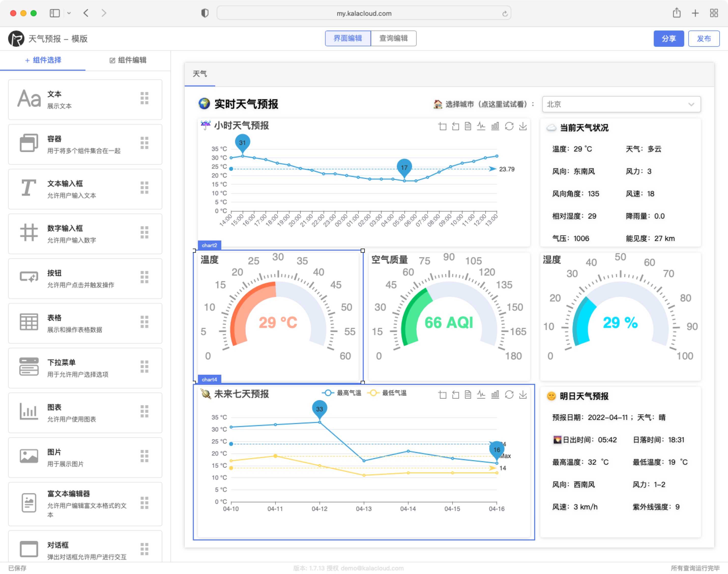Click the 文本 component drag handle

pos(144,98)
